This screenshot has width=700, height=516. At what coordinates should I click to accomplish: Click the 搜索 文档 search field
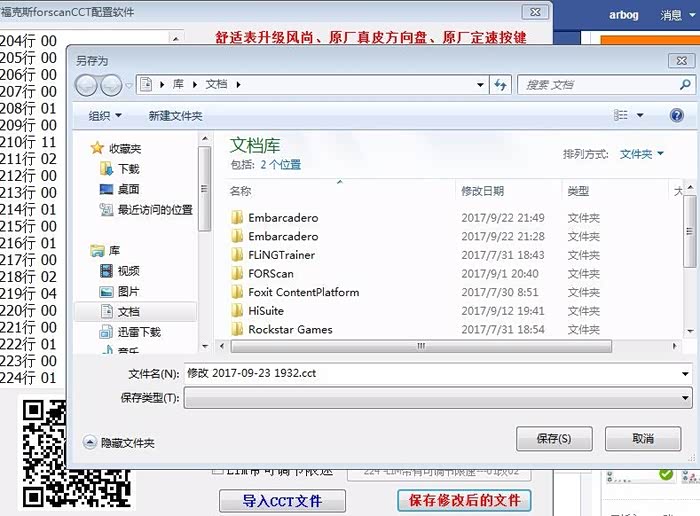(x=597, y=84)
